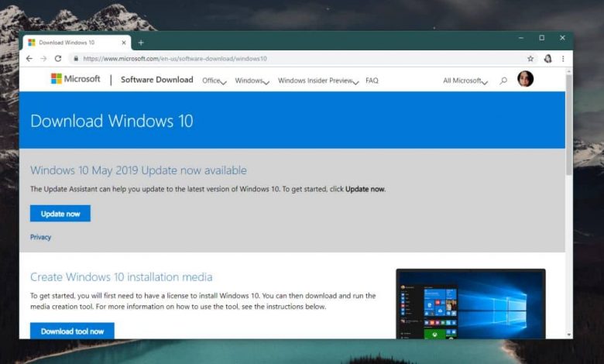The width and height of the screenshot is (604, 364).
Task: Open the Privacy link
Action: (40, 237)
